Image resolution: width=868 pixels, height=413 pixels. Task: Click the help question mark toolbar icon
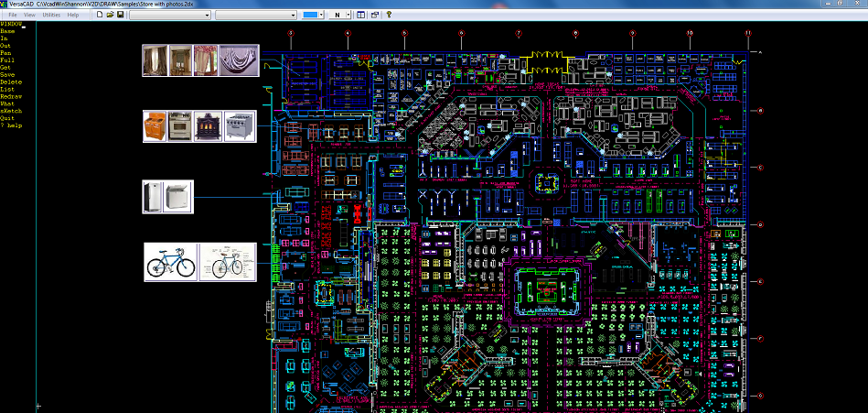click(x=389, y=16)
